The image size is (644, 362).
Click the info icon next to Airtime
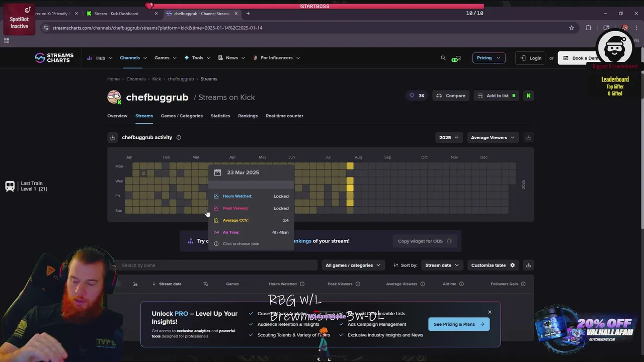tap(461, 284)
